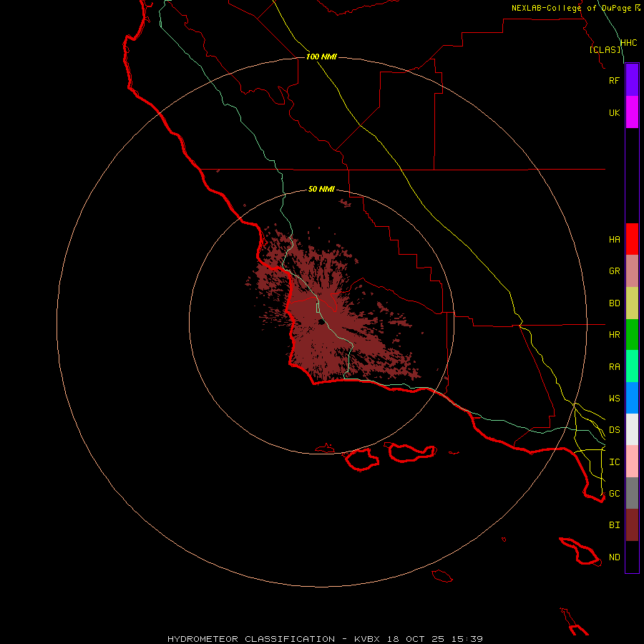This screenshot has width=644, height=644.
Task: Click the 'WS' legend label
Action: tap(614, 398)
